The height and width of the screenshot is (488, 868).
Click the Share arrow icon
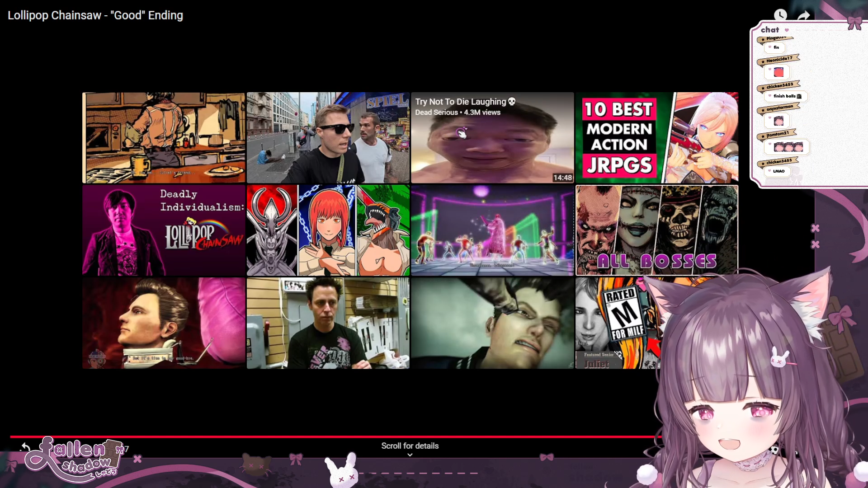(x=803, y=16)
